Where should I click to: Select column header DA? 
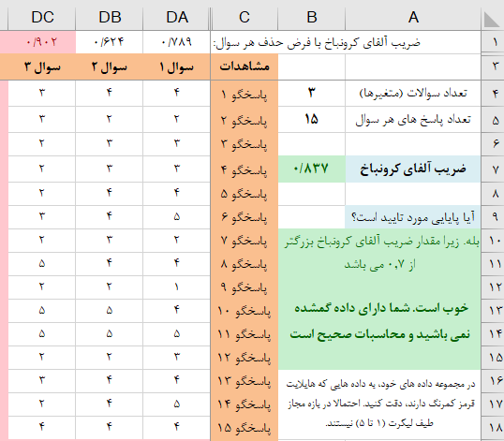click(x=176, y=17)
